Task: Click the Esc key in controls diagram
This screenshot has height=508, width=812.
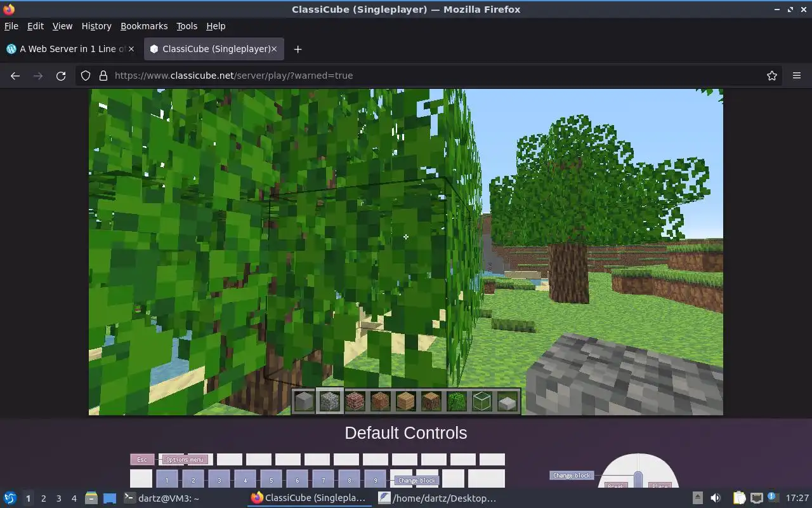Action: pyautogui.click(x=142, y=459)
